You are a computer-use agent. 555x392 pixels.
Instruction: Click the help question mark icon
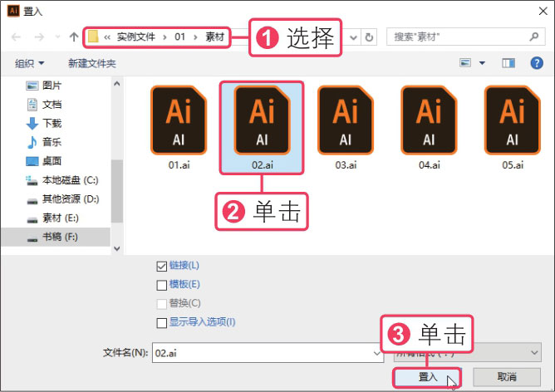pos(536,63)
